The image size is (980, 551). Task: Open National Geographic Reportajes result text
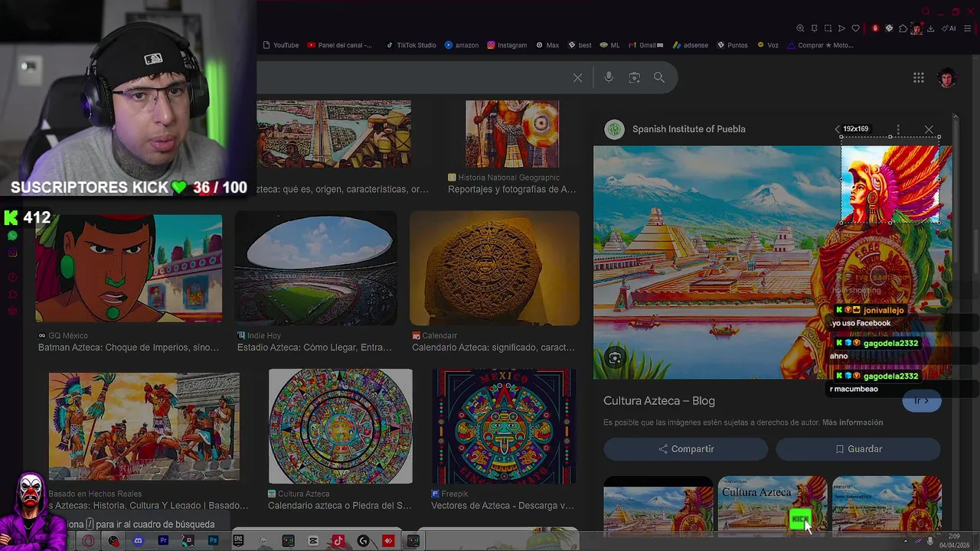(512, 190)
